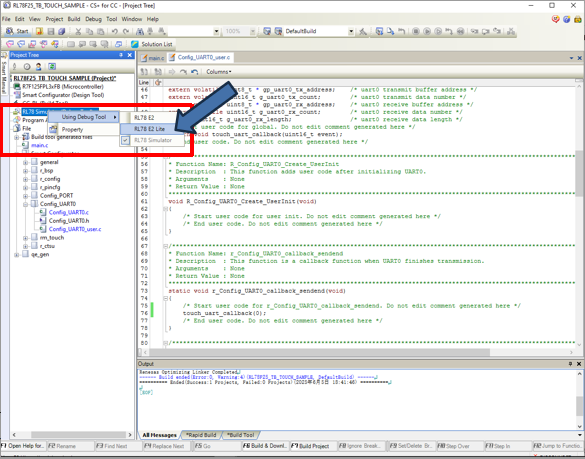The image size is (585, 459).
Task: Open the editor tab list dropdown arrow
Action: click(571, 58)
